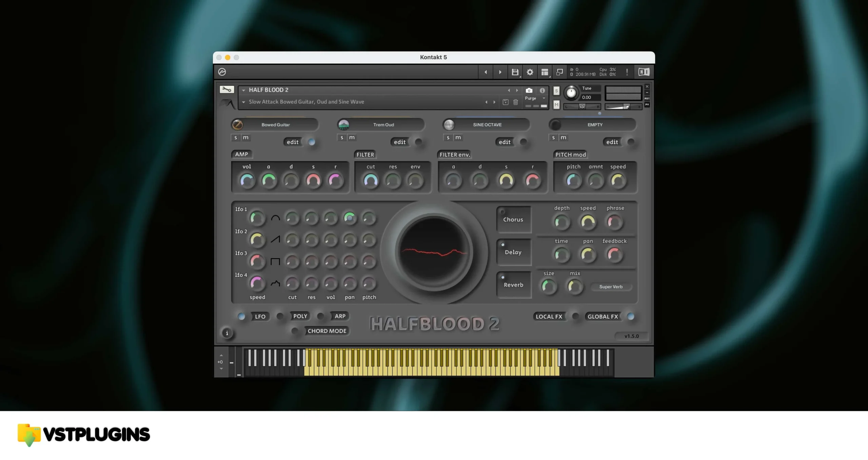Solo the EMPTY layer slot

point(553,138)
